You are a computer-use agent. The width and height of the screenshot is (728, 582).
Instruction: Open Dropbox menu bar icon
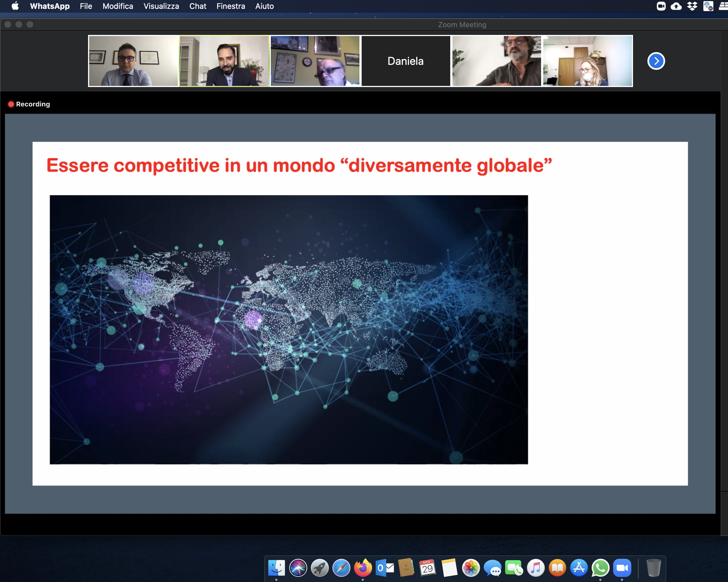click(x=692, y=6)
